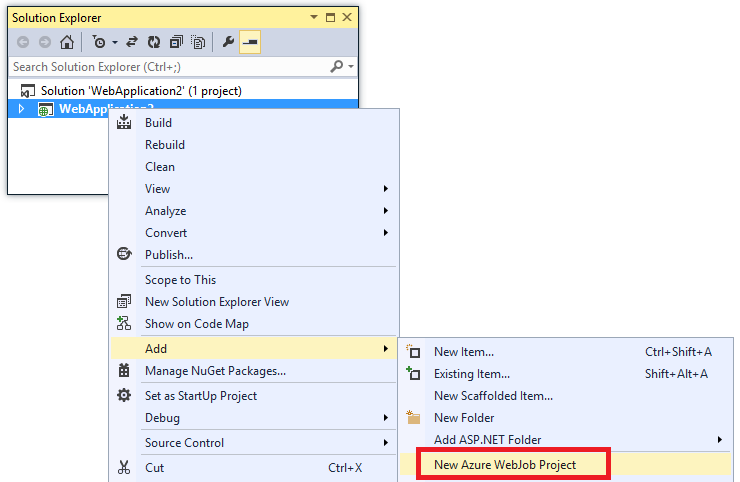This screenshot has height=482, width=740.
Task: Click the Convert submenu arrow
Action: 386,233
